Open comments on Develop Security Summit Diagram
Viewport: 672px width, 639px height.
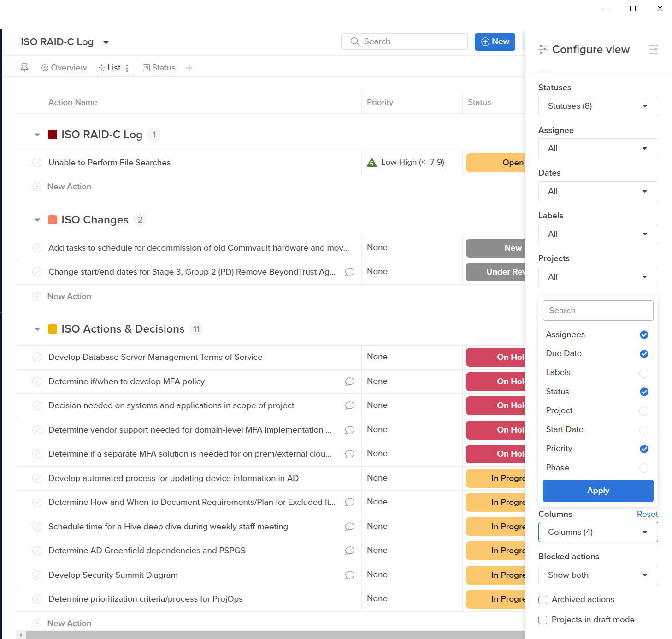click(x=349, y=575)
